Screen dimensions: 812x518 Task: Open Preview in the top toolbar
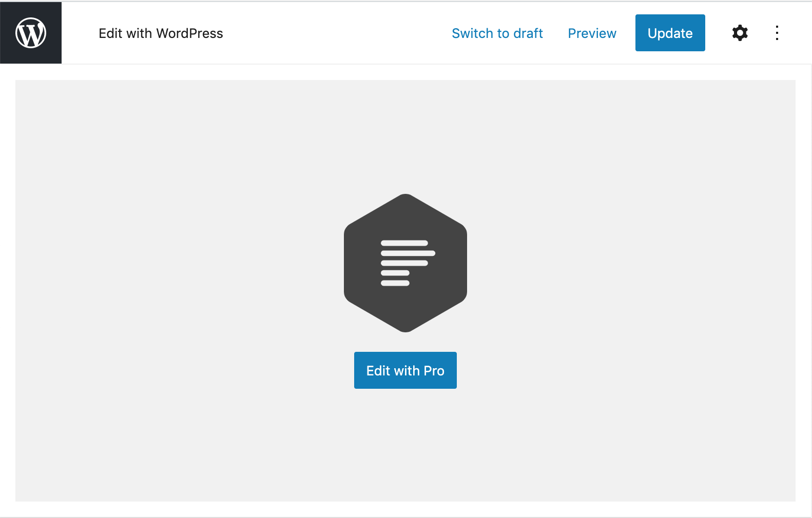(x=592, y=33)
